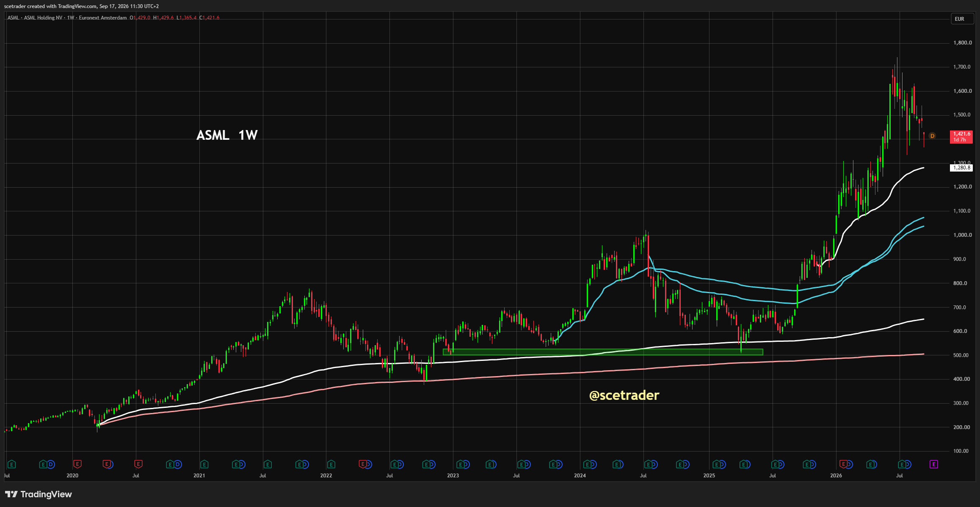Open the red earnings E marker at 2020
The height and width of the screenshot is (507, 980).
pyautogui.click(x=77, y=464)
